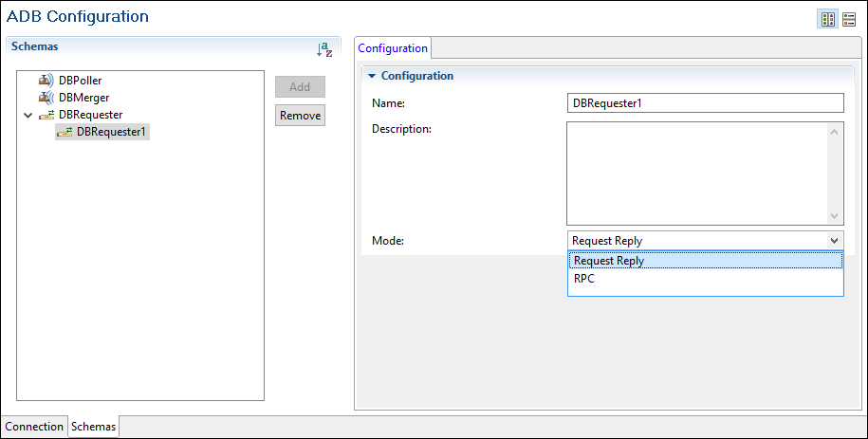Click the DBPoller schema icon
This screenshot has width=868, height=439.
(x=46, y=81)
